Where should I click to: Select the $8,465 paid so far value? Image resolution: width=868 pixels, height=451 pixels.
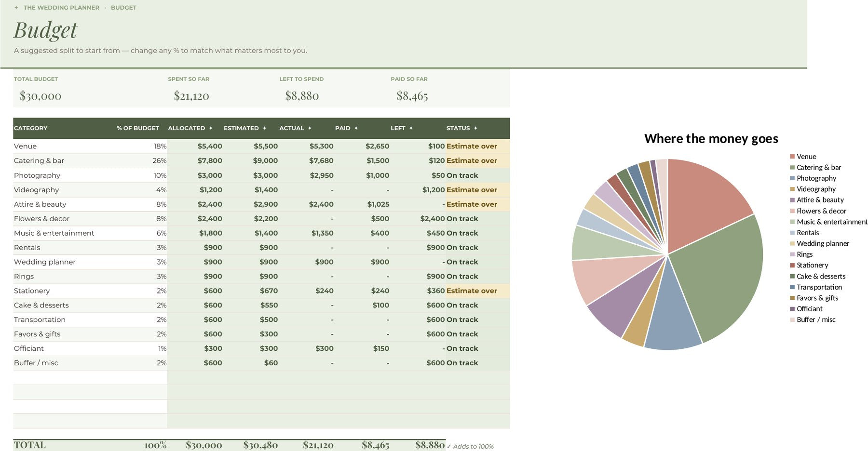tap(412, 96)
